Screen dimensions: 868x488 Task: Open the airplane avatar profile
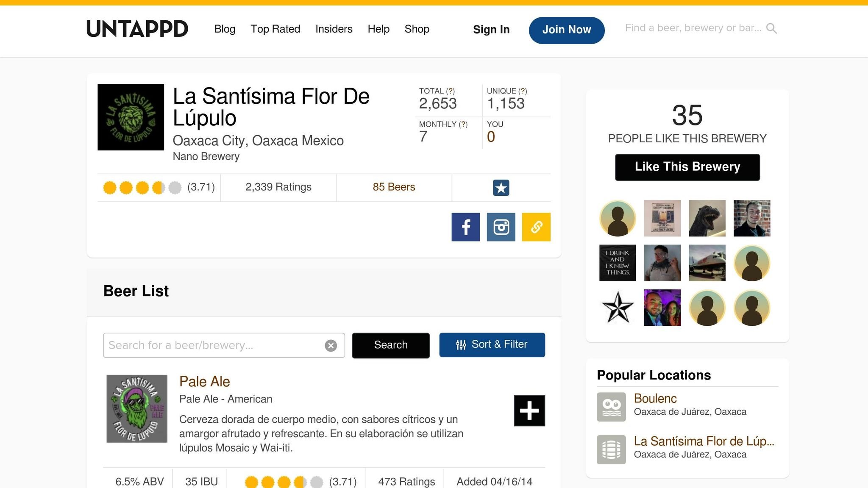click(707, 263)
